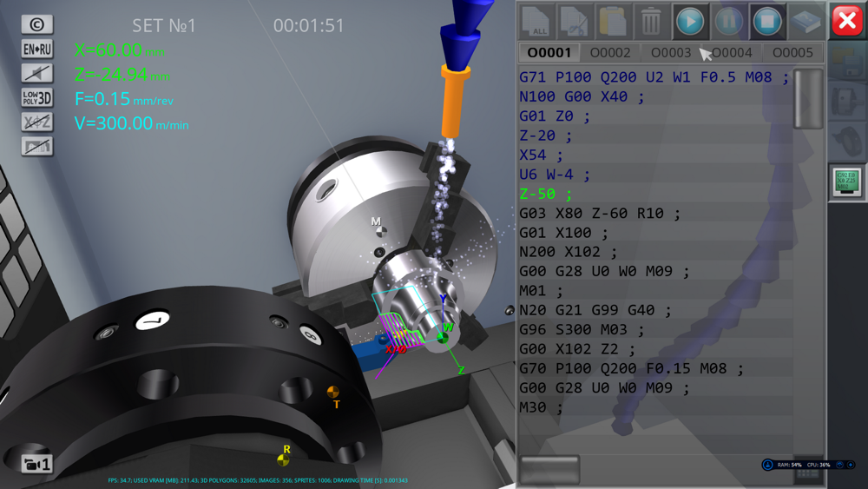Click the Z=-24.94 mm coordinate readout
Viewport: 868px width, 489px height.
(x=122, y=74)
